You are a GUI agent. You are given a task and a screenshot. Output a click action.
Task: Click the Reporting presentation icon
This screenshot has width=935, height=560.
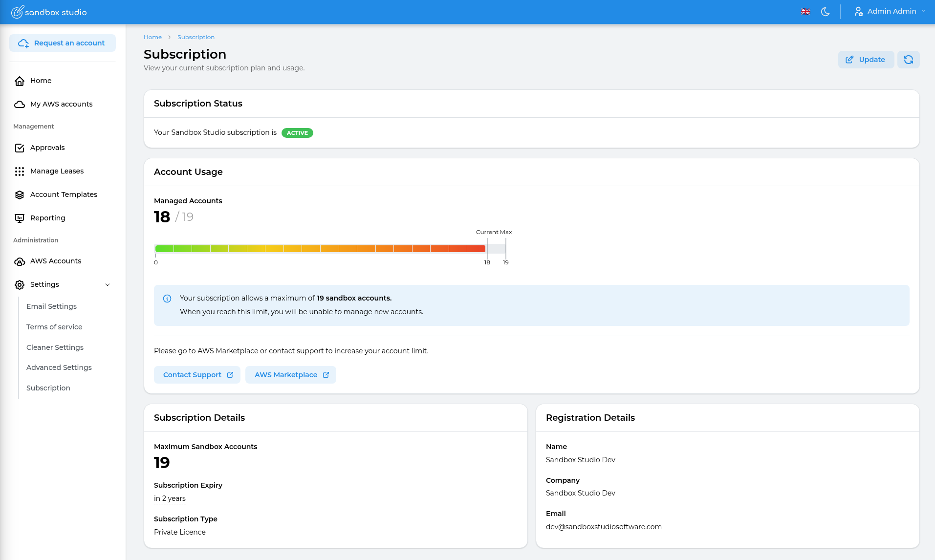click(x=20, y=218)
